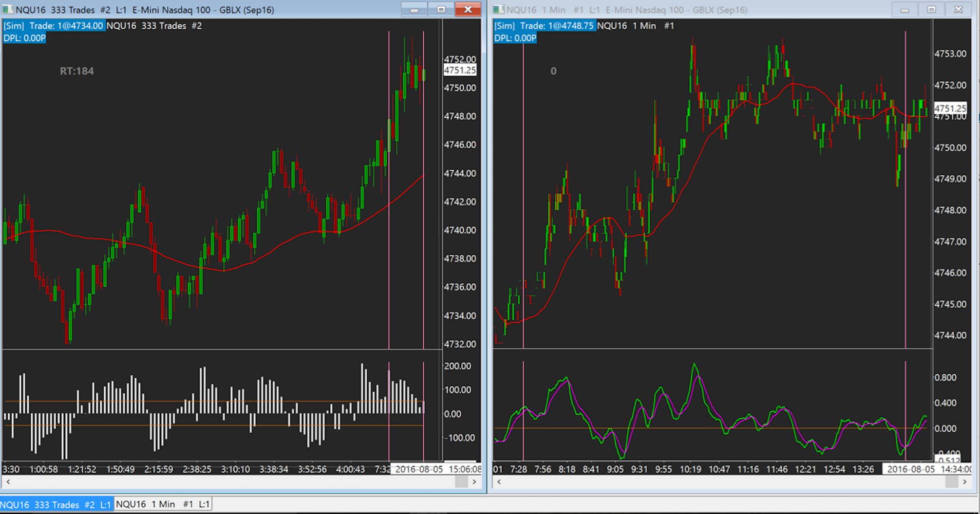The height and width of the screenshot is (514, 980).
Task: Minimize the NQU16 1 Min chart window
Action: tap(905, 10)
